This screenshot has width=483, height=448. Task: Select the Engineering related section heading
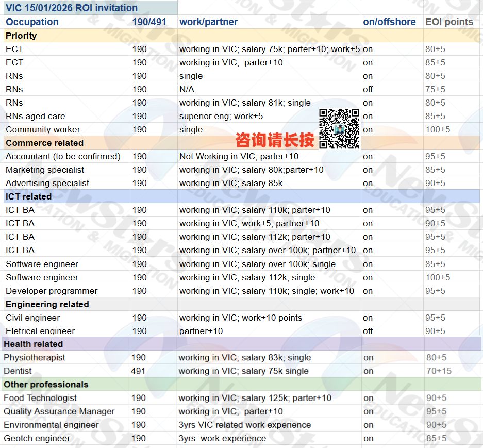[47, 304]
